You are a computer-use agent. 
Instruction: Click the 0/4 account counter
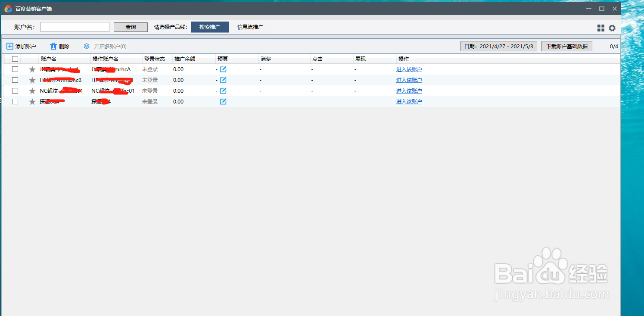click(x=614, y=46)
